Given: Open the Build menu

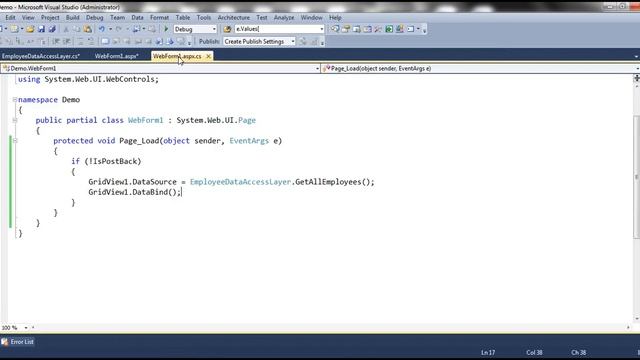Looking at the screenshot, I should [x=73, y=18].
